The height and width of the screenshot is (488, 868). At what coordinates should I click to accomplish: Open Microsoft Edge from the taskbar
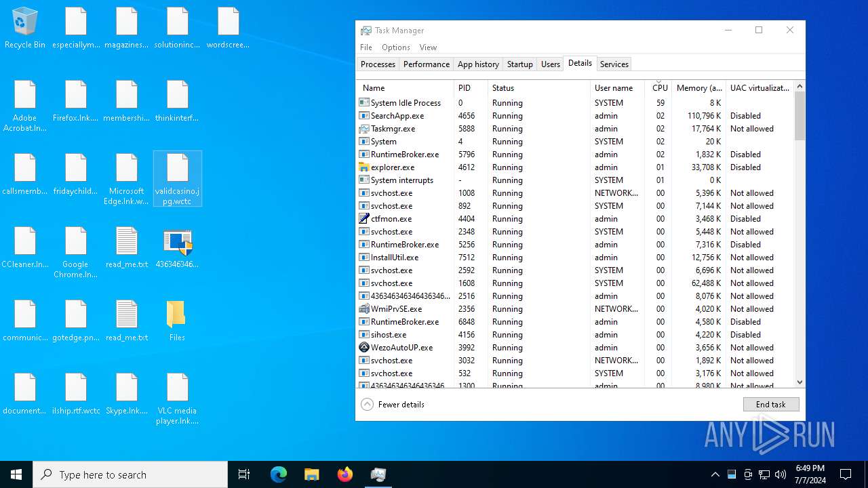click(x=279, y=474)
